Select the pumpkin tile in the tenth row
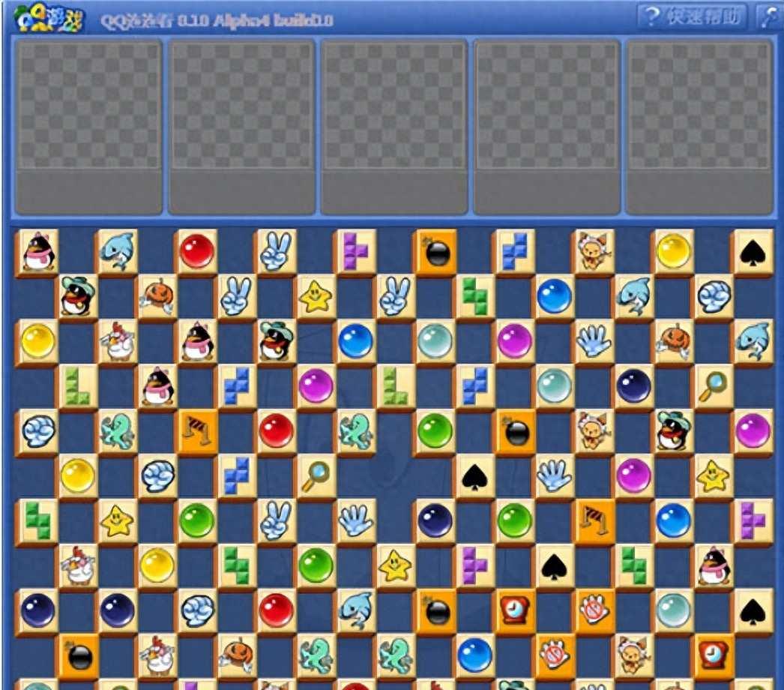This screenshot has width=784, height=690. [x=237, y=656]
